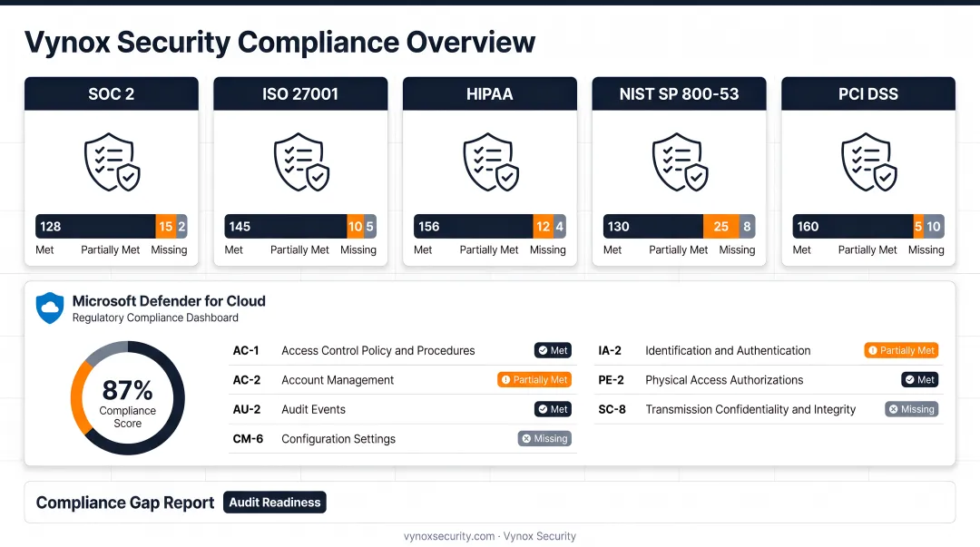
Task: Select the SOC 2 card header
Action: [x=112, y=93]
